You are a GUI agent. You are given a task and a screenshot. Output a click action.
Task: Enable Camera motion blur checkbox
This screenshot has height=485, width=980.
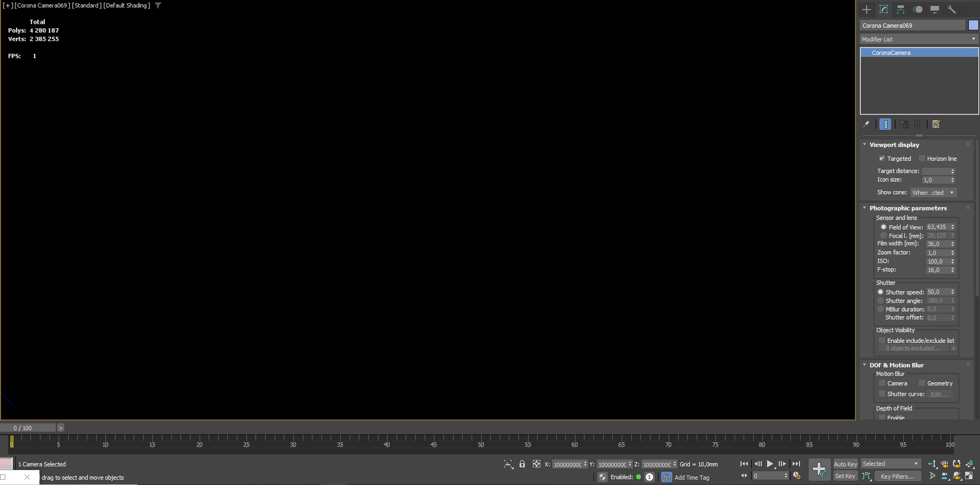click(x=882, y=383)
